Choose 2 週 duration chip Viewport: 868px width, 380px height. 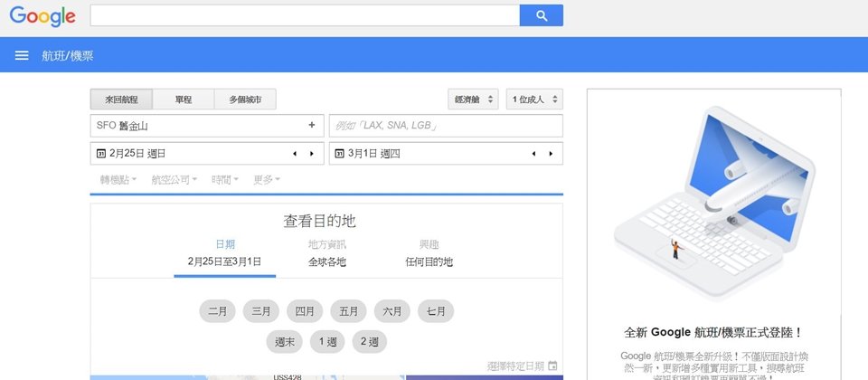369,342
